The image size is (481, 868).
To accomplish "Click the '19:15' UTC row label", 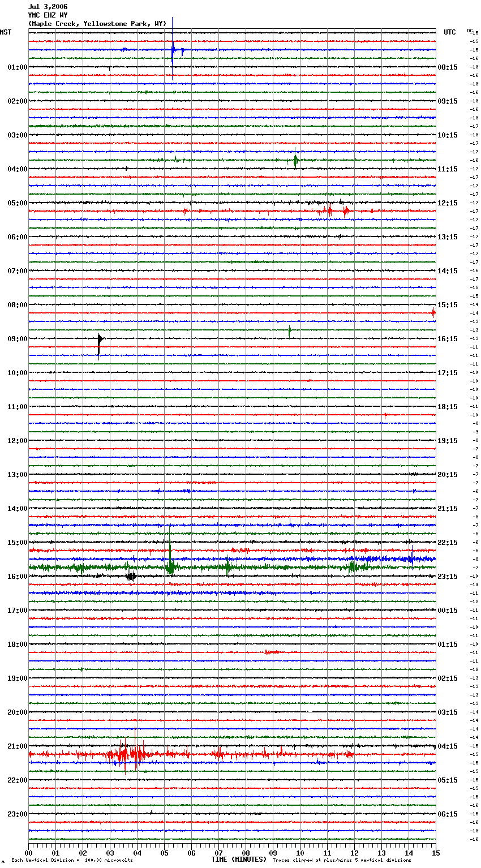I will (448, 441).
